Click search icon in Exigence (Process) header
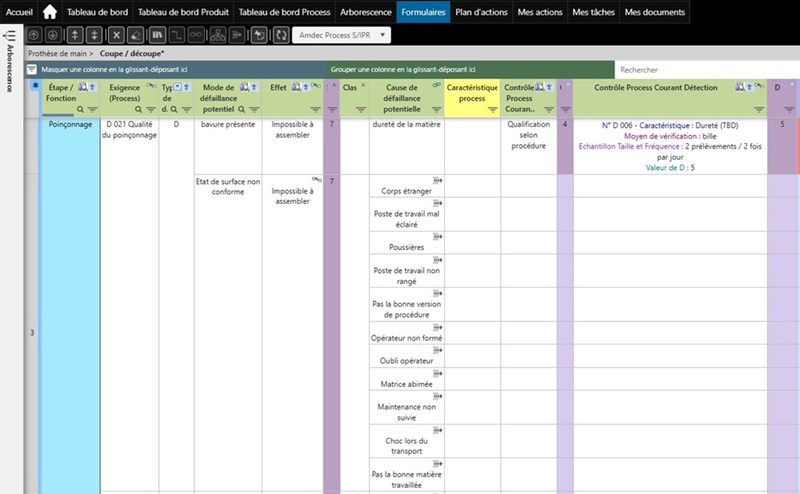The width and height of the screenshot is (800, 494). (x=138, y=109)
